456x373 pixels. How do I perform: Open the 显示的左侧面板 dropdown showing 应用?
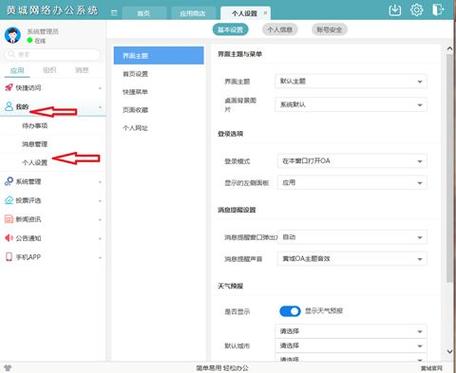352,183
